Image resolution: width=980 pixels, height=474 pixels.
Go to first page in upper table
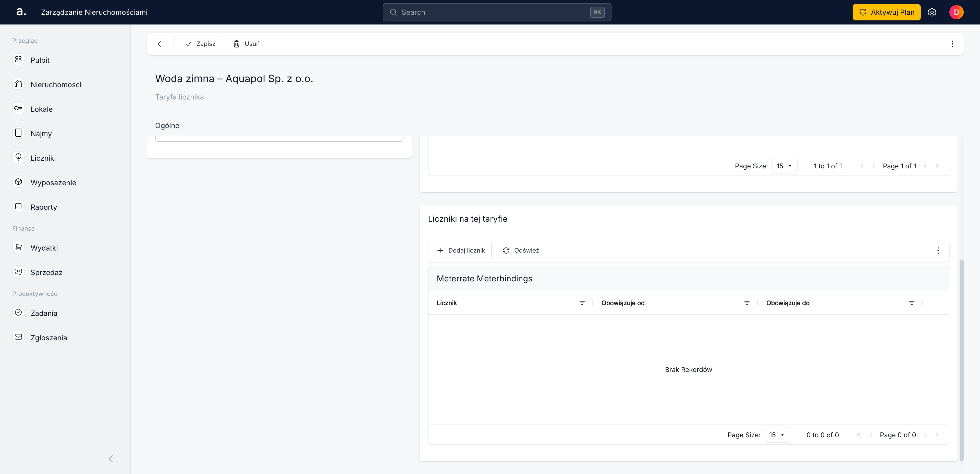[x=861, y=166]
